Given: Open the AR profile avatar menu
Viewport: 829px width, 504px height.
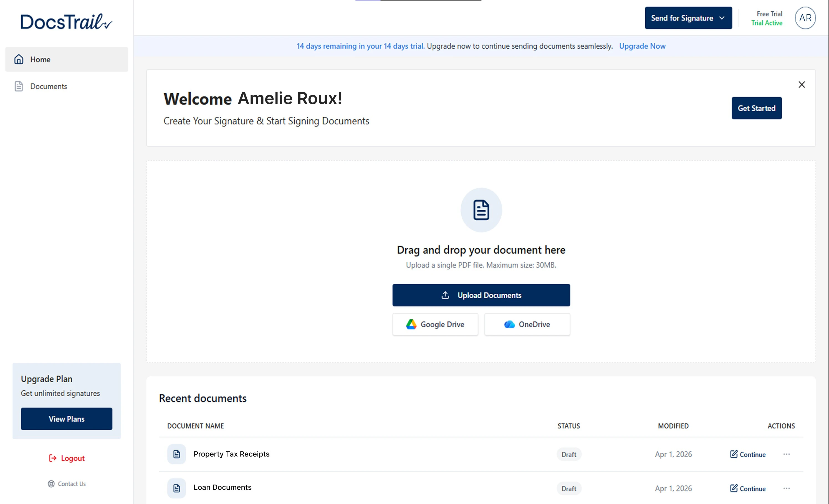Looking at the screenshot, I should pos(805,18).
